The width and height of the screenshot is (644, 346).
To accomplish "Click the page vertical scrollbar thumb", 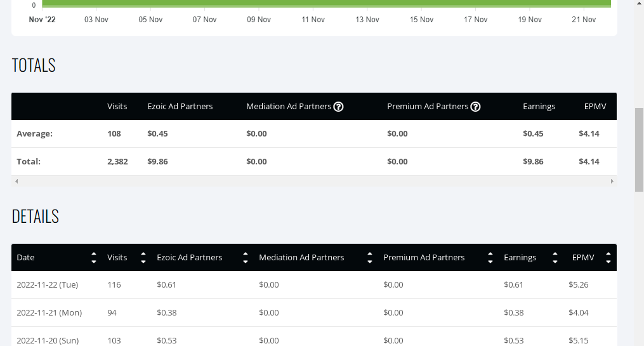I will [639, 150].
